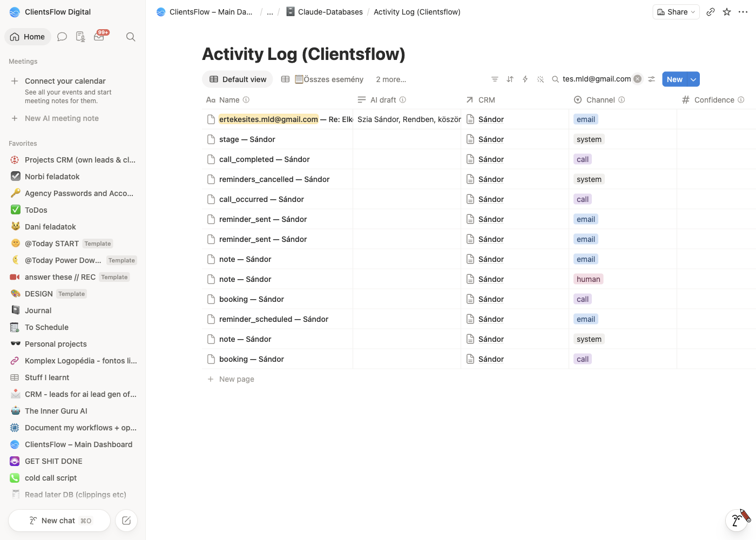Open the three-dot page menu
Viewport: 756px width, 540px height.
point(743,12)
